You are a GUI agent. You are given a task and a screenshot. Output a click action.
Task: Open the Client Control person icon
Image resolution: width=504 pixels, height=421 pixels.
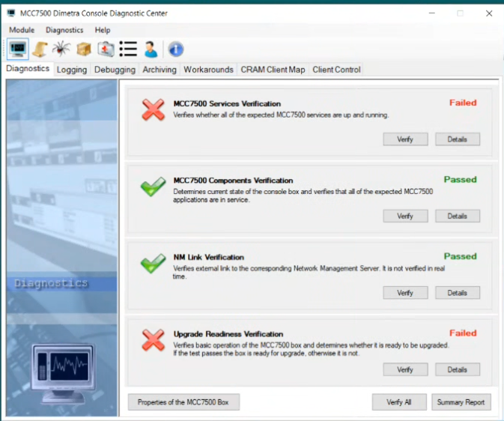151,49
